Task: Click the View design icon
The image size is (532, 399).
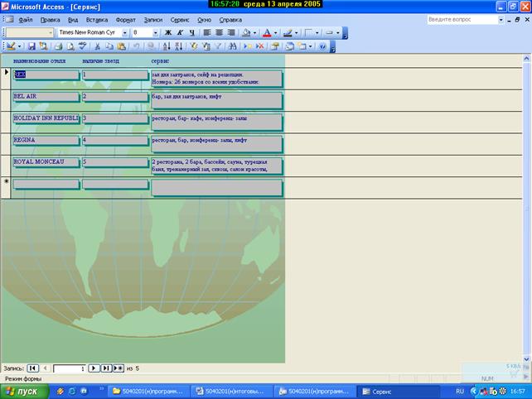Action: [11, 46]
